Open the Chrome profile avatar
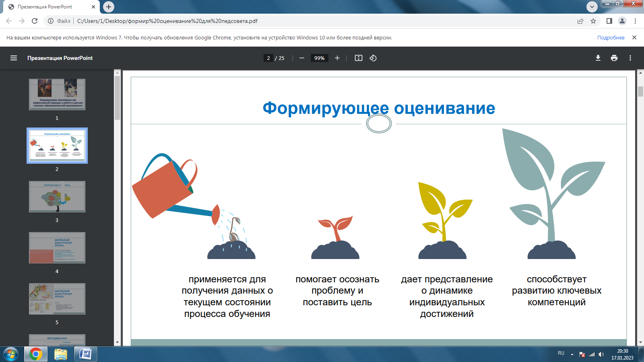The image size is (644, 362). [x=622, y=21]
